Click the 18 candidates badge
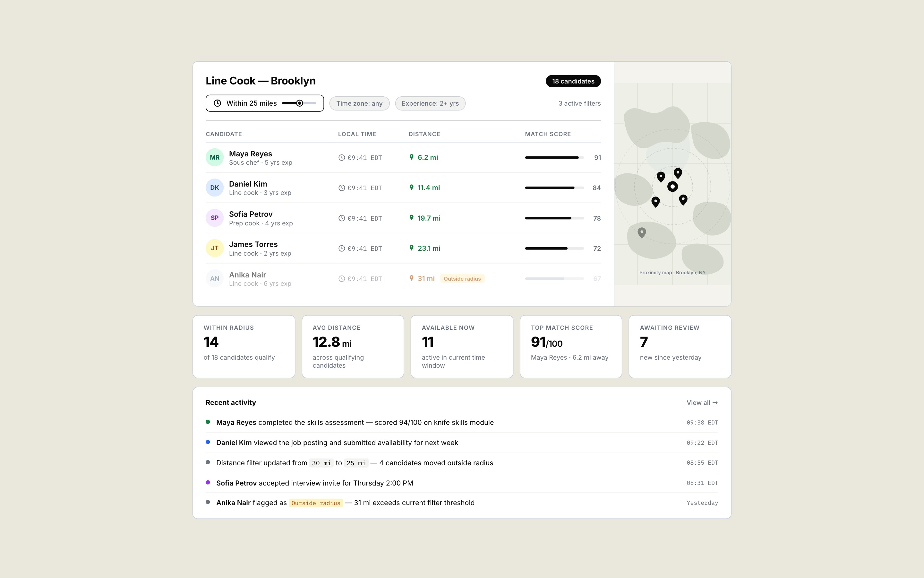The image size is (924, 578). coord(573,81)
